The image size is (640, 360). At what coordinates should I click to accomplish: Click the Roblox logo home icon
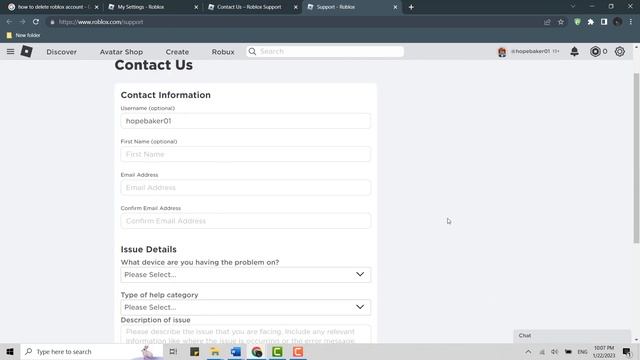tap(27, 51)
